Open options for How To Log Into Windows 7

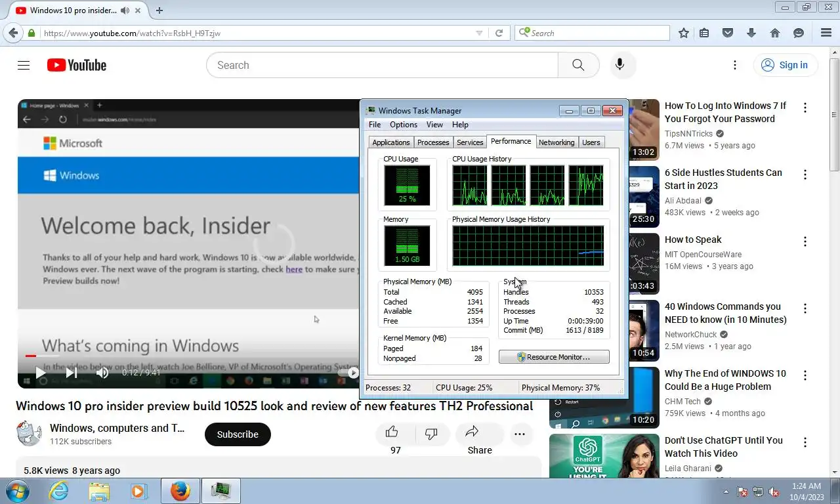click(x=805, y=108)
